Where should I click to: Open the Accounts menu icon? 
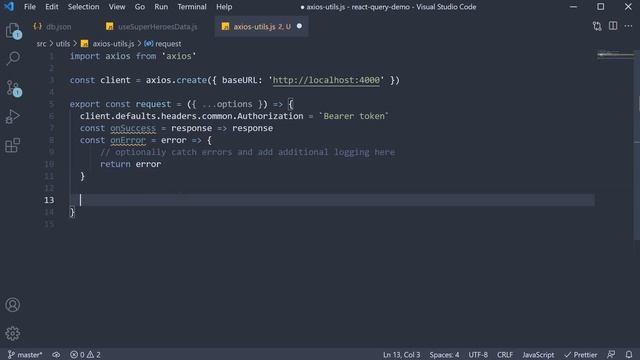pos(13,305)
